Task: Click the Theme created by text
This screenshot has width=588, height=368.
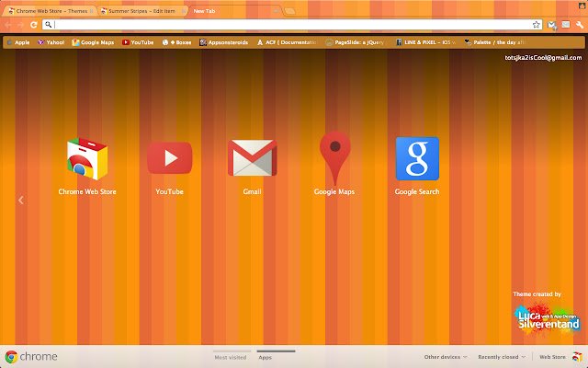Action: pyautogui.click(x=537, y=294)
